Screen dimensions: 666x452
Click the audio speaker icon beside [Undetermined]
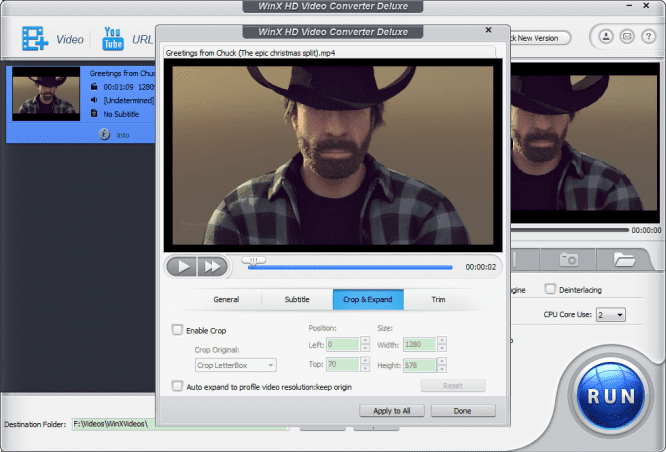94,100
